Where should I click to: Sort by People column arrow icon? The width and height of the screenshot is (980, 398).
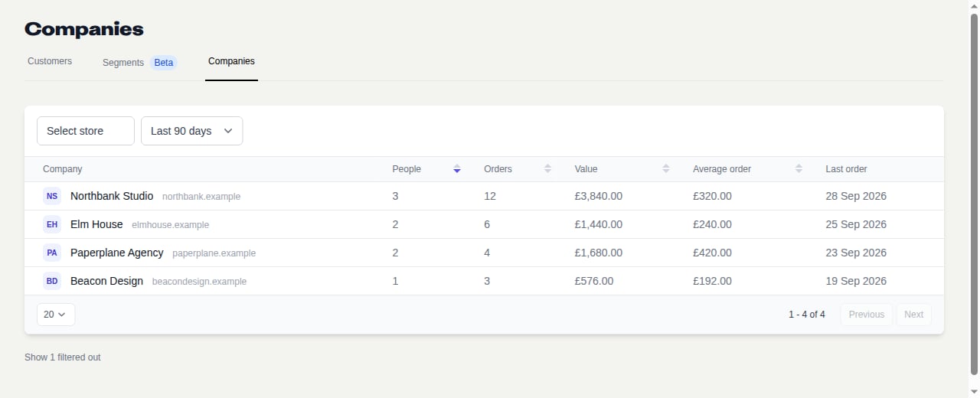[457, 169]
